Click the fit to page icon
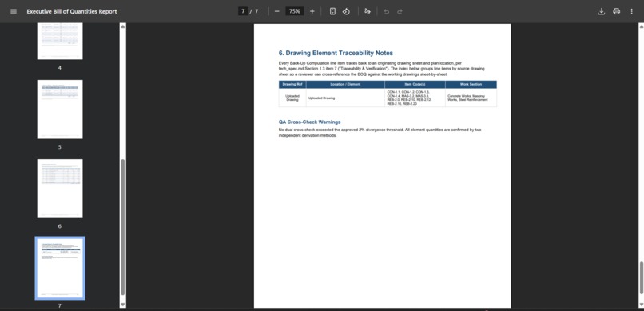644x311 pixels. [332, 11]
